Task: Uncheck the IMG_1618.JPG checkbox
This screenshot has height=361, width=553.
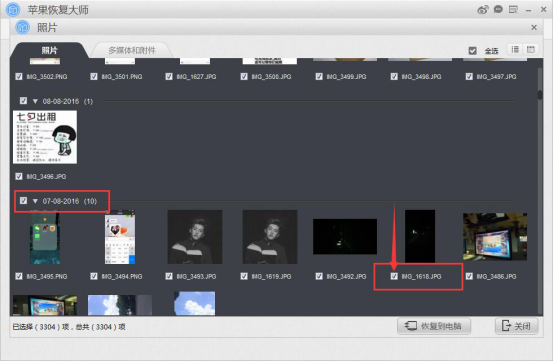Action: coord(394,276)
